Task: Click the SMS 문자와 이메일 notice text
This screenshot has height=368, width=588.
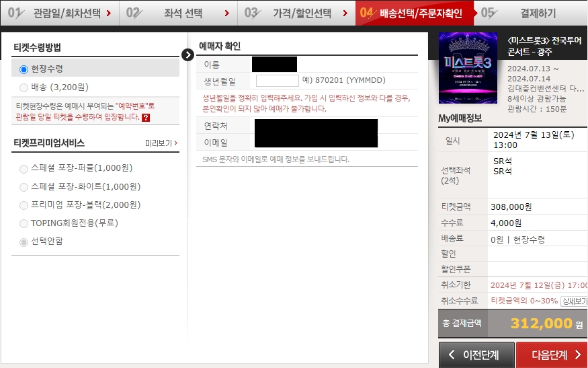Action: 276,159
